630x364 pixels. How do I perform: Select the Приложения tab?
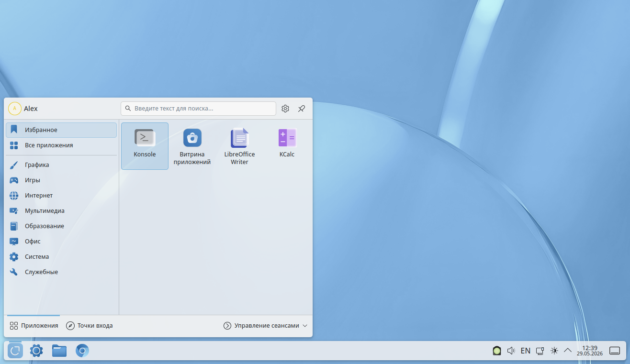click(x=34, y=326)
